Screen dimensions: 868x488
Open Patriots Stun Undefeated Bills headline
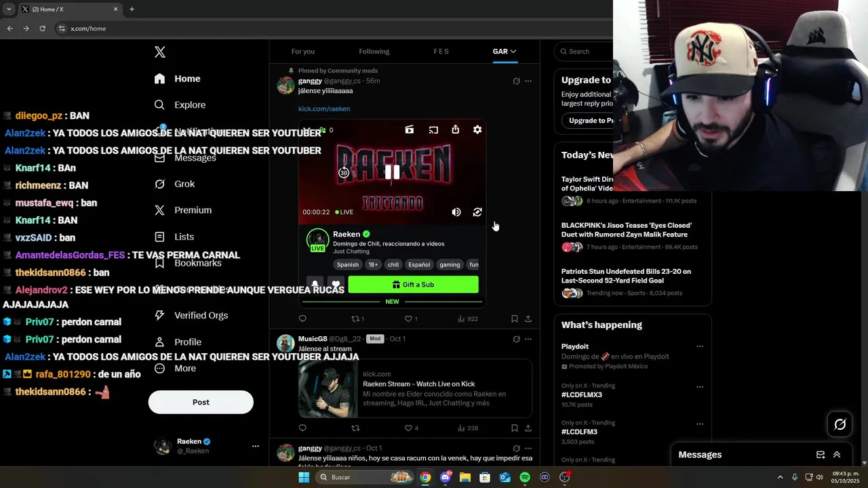coord(626,276)
